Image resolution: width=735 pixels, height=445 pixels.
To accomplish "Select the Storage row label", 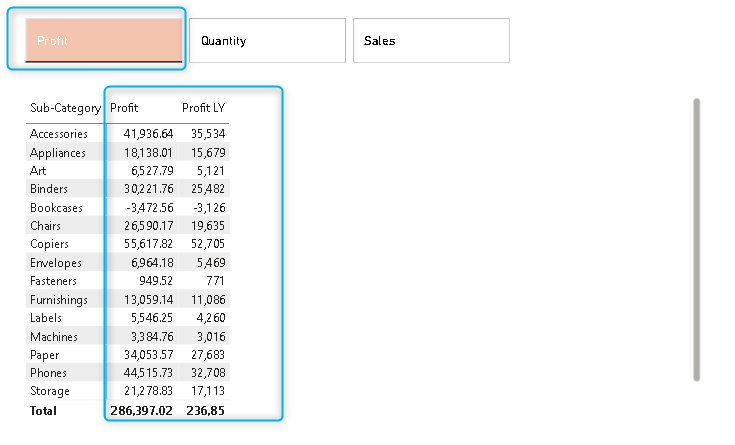I will pos(50,391).
